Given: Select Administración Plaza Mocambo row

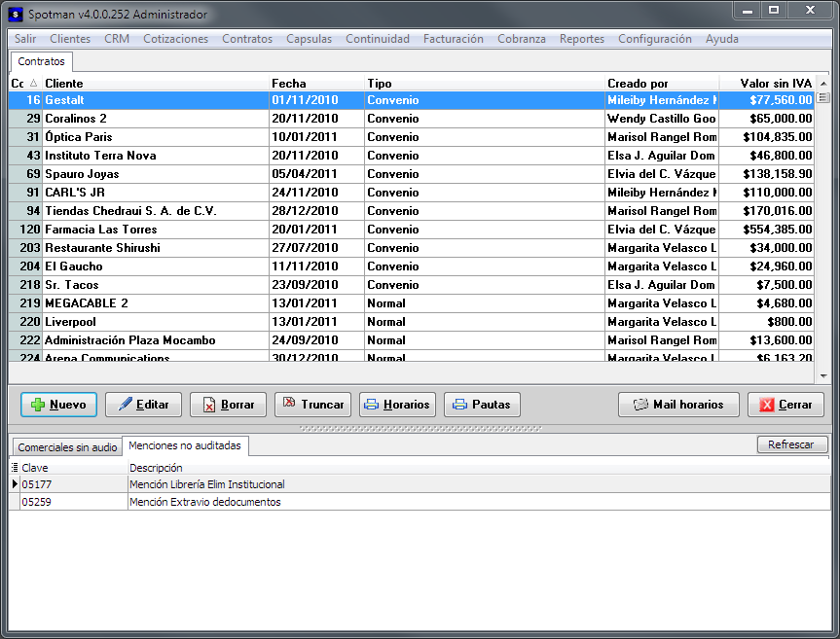Looking at the screenshot, I should [412, 339].
